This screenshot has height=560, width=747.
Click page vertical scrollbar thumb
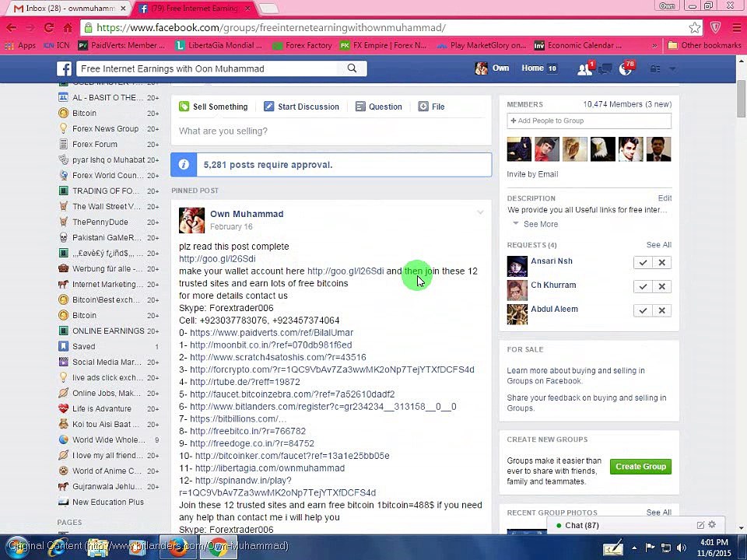point(742,99)
